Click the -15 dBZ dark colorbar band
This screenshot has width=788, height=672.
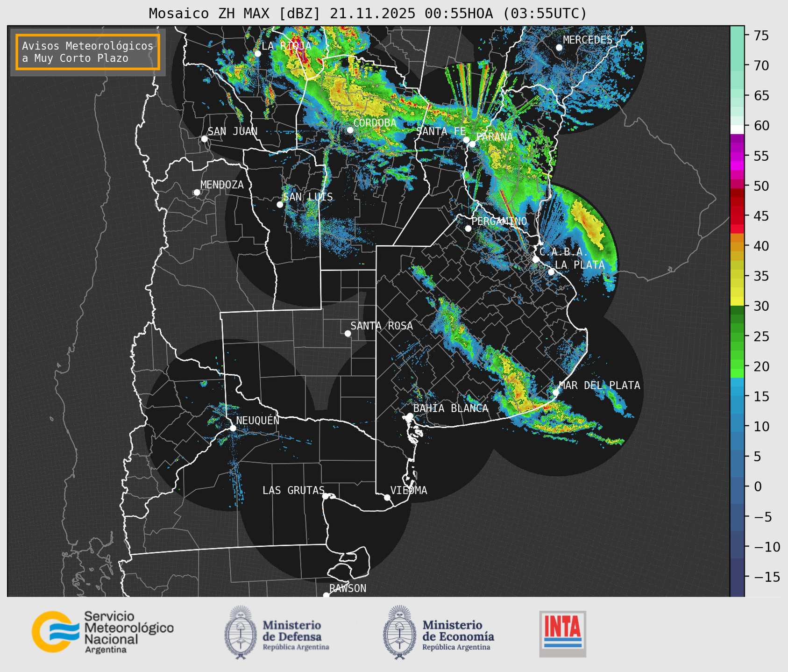click(737, 577)
